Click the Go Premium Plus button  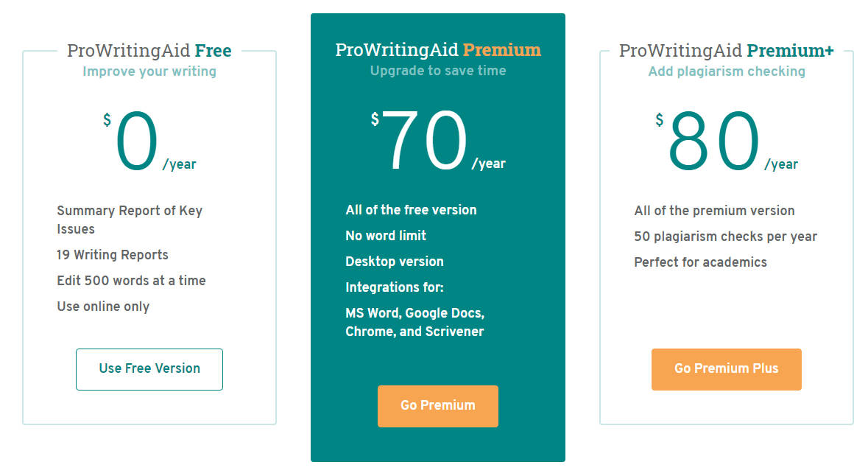point(726,369)
